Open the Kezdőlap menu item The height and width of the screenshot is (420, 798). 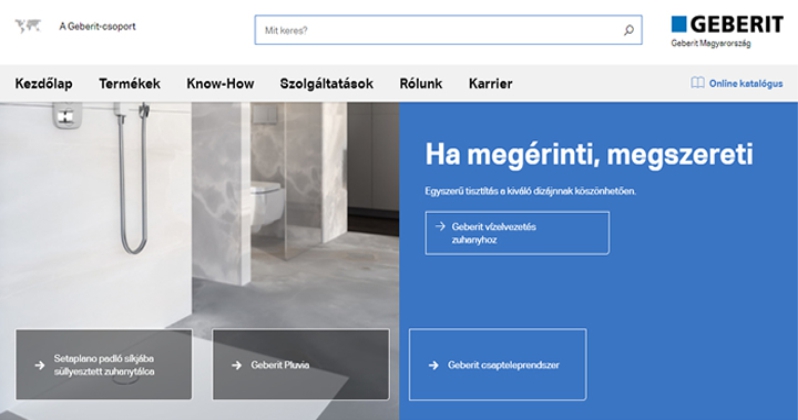[x=44, y=83]
